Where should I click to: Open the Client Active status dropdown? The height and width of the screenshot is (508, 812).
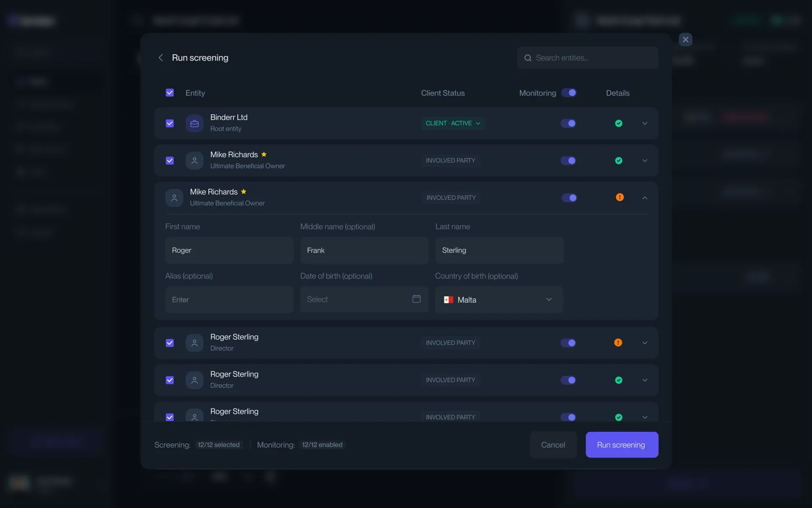click(453, 123)
